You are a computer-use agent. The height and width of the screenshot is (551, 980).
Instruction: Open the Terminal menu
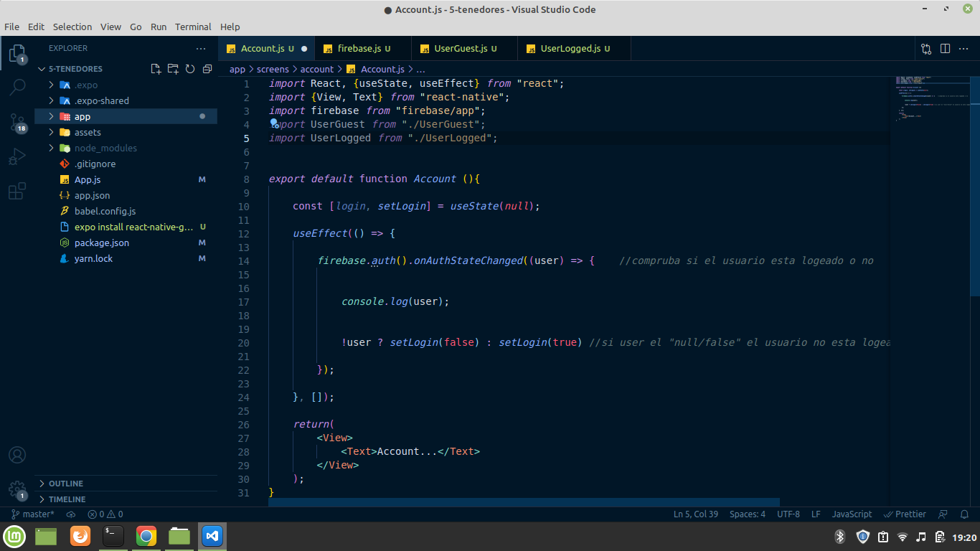(193, 27)
